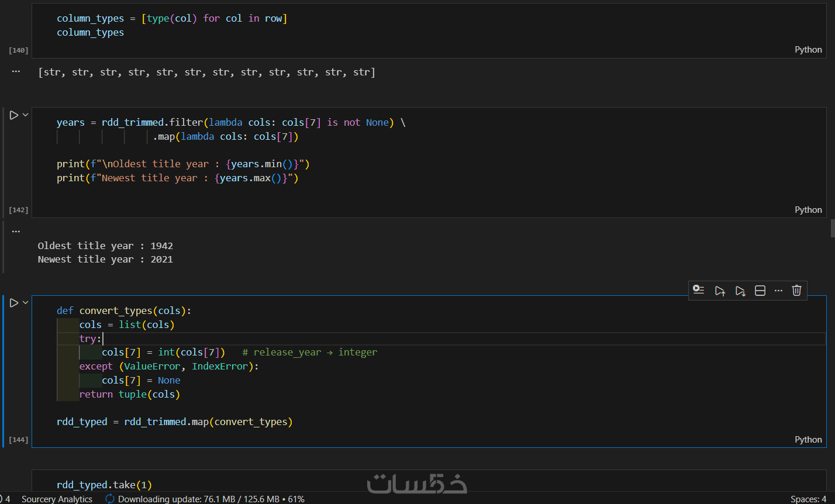
Task: Change the language mode Python of cell 144
Action: click(808, 440)
